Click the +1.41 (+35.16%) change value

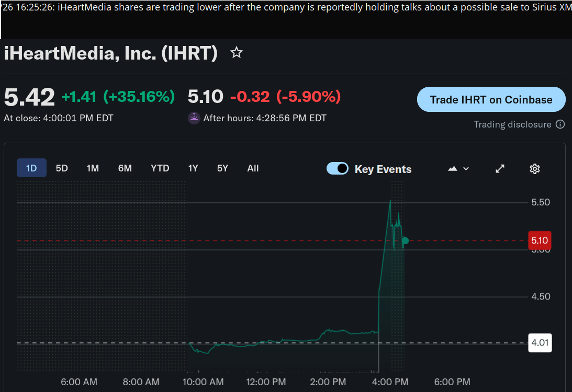pos(118,97)
